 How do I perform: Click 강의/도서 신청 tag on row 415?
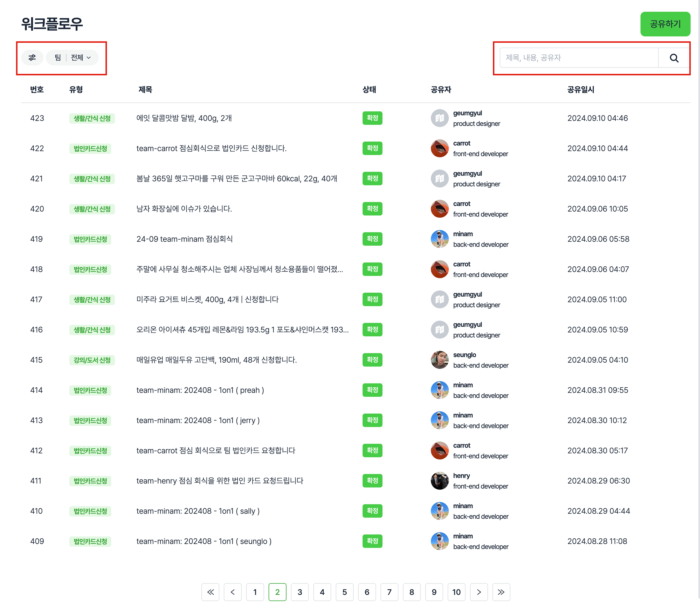point(92,360)
